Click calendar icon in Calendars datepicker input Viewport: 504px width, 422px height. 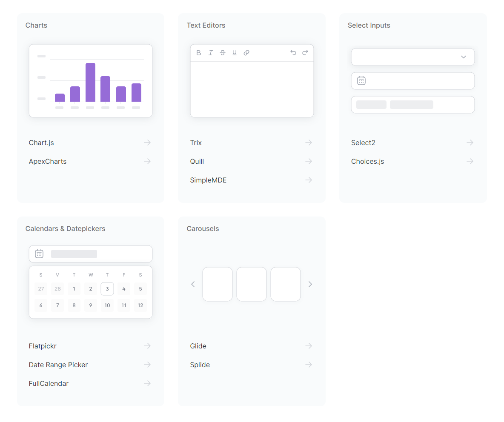(x=39, y=254)
